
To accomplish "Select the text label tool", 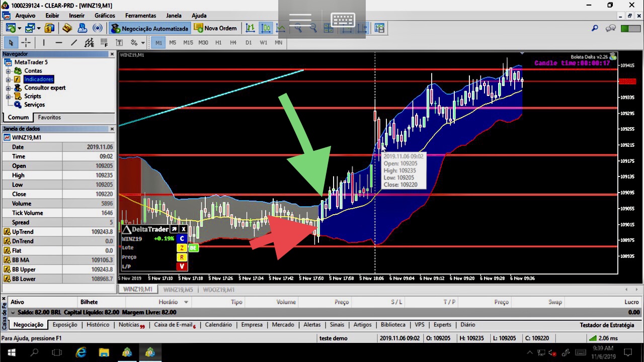I will tap(119, 43).
